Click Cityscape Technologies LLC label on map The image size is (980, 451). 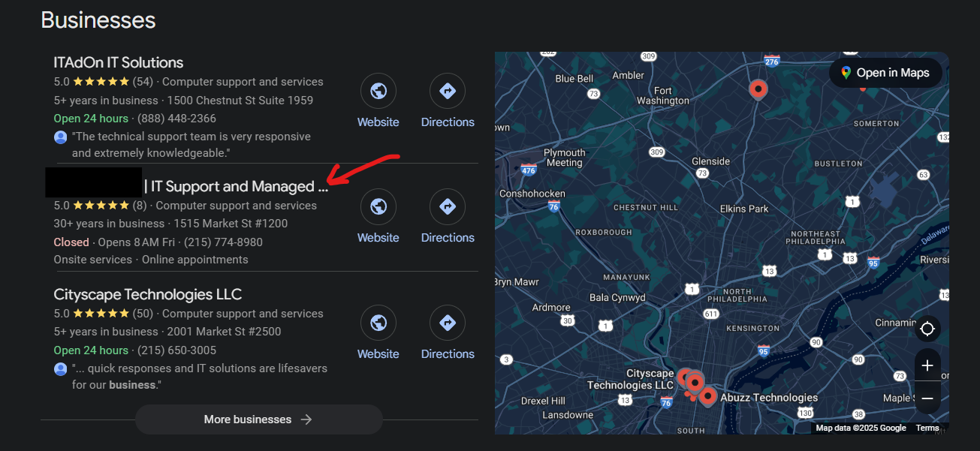[631, 380]
